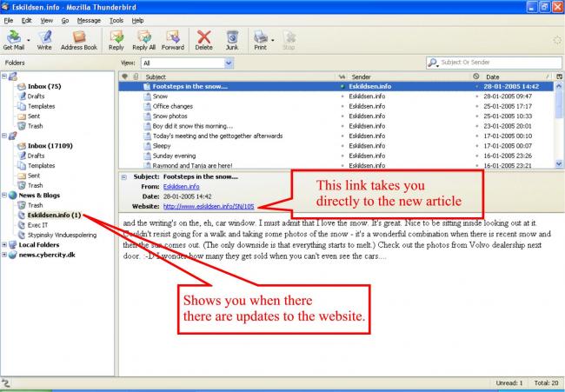Viewport: 565px width, 392px height.
Task: Mark message as Junk
Action: tap(232, 40)
